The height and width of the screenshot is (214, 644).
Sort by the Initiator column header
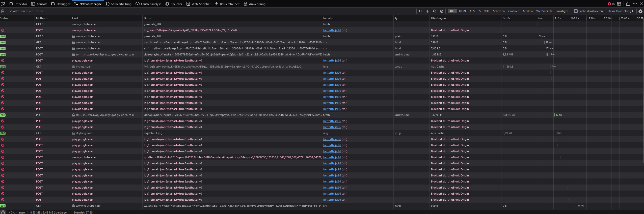click(358, 18)
